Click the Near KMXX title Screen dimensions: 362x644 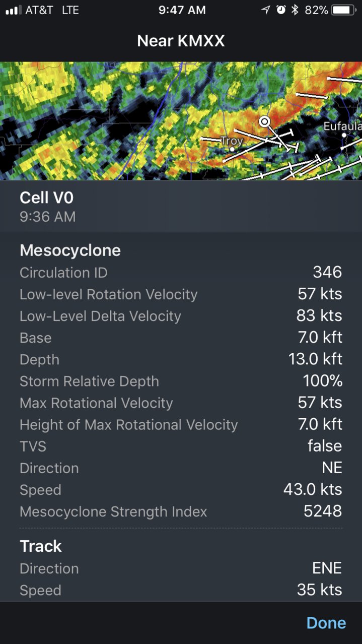tap(181, 41)
